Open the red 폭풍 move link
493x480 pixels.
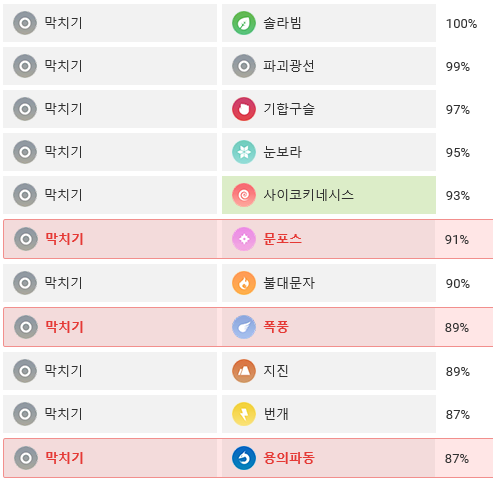pos(276,327)
